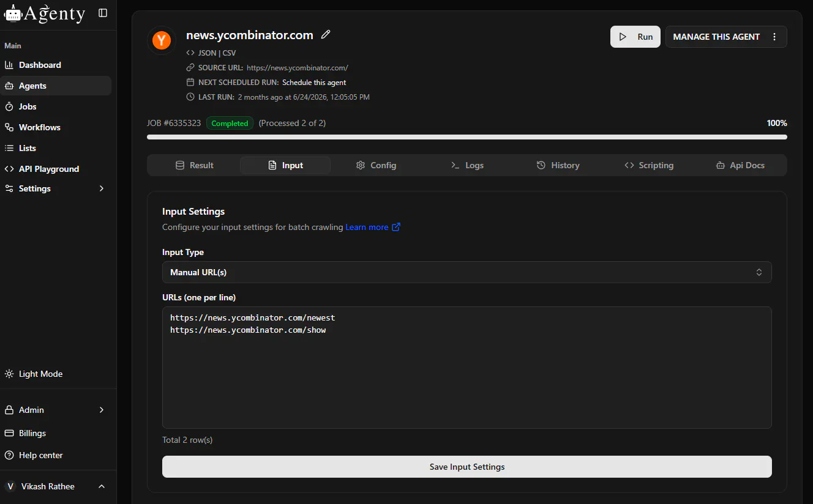Click the sun icon for Light Mode
The height and width of the screenshot is (504, 813).
(x=9, y=374)
